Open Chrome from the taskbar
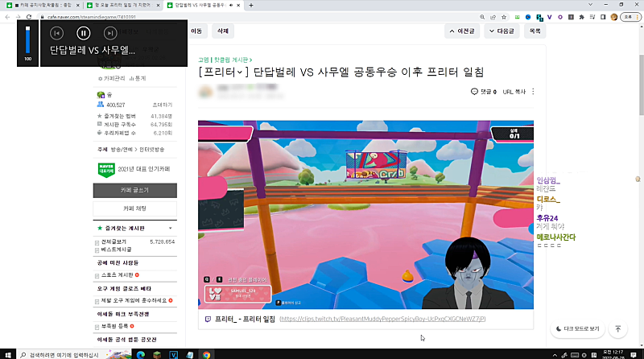 tap(206, 355)
